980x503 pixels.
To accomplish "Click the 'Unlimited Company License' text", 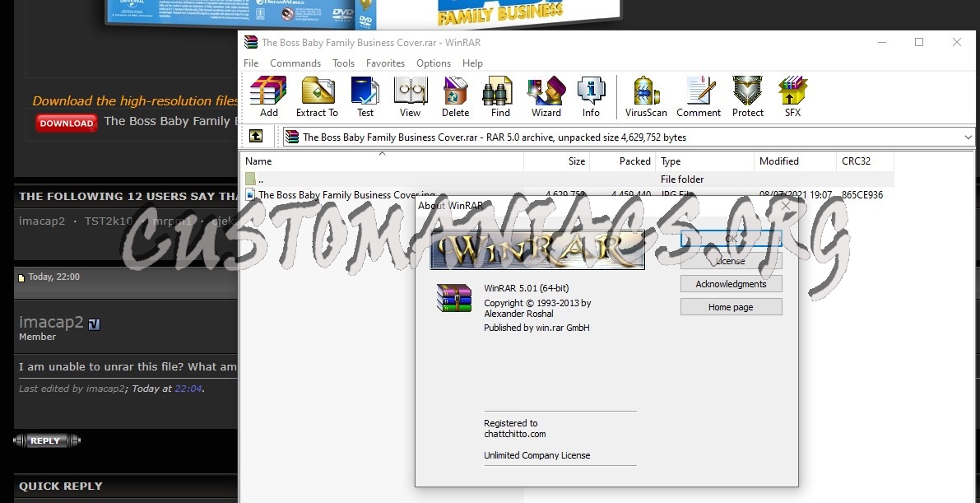I will (x=536, y=455).
